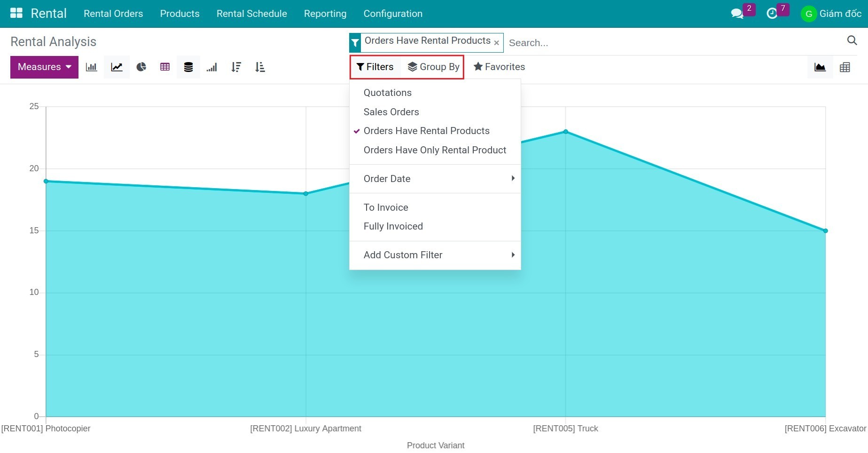
Task: Click the Truck data point at peak
Action: pyautogui.click(x=566, y=132)
